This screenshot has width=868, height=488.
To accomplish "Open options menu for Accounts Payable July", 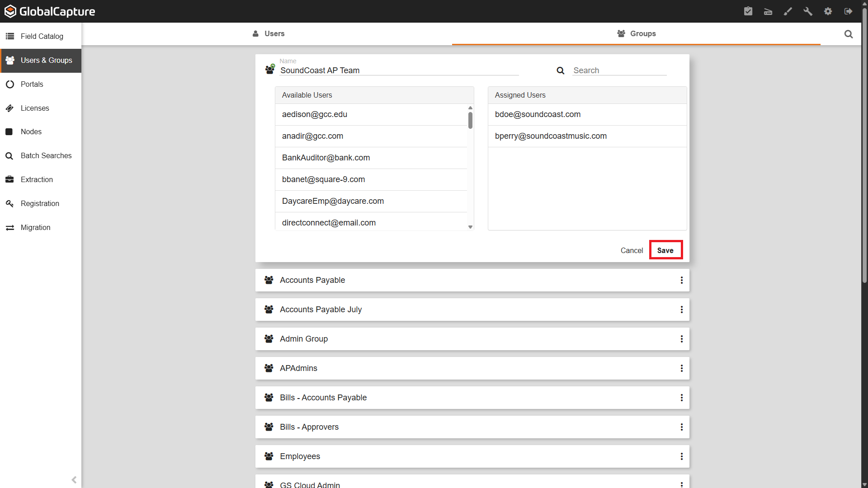I will [682, 310].
